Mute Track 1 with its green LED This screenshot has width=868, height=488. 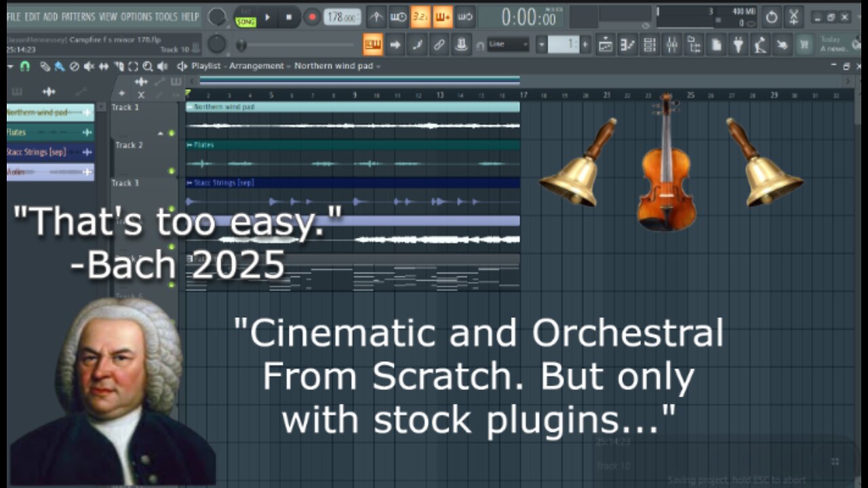point(172,133)
